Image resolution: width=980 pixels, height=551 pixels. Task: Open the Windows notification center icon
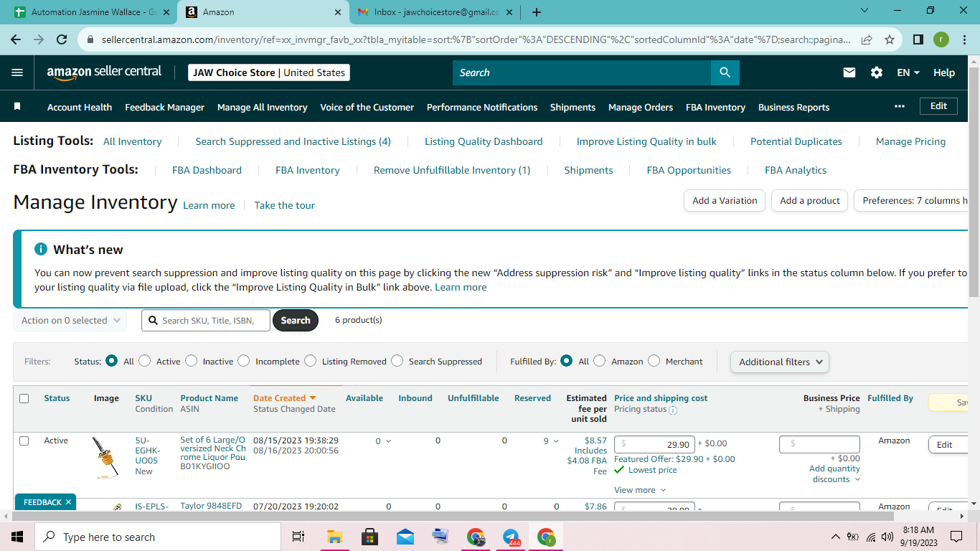956,537
